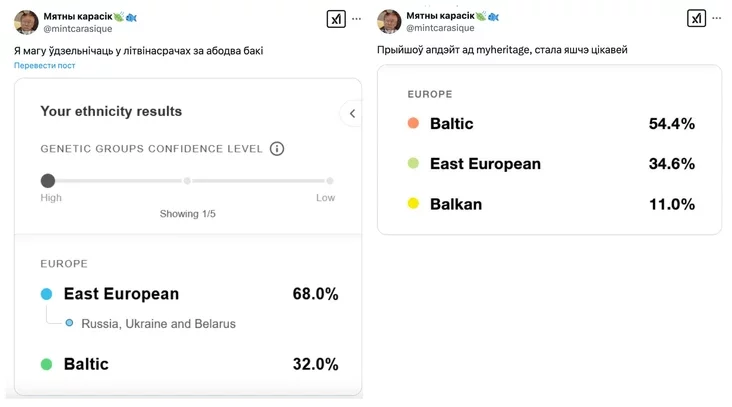Expand East European 68.0% entry
732x407 pixels.
(x=189, y=294)
